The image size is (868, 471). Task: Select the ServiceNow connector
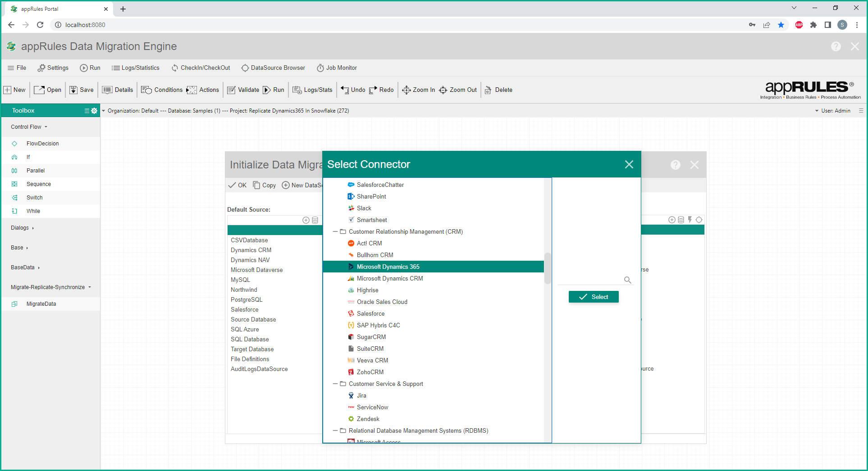pos(372,408)
